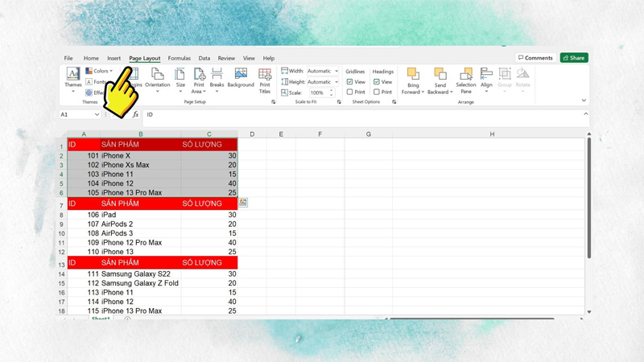Expand the formula bar
644x362 pixels.
[x=586, y=114]
